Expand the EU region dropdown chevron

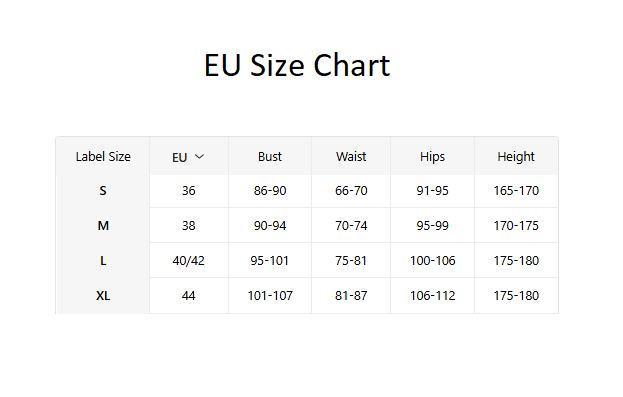(x=199, y=157)
